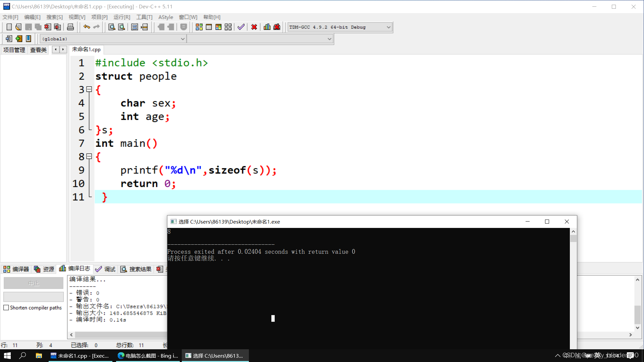Screen dimensions: 644x362
Task: Click the console window vertical scrollbar thumb
Action: [x=573, y=239]
